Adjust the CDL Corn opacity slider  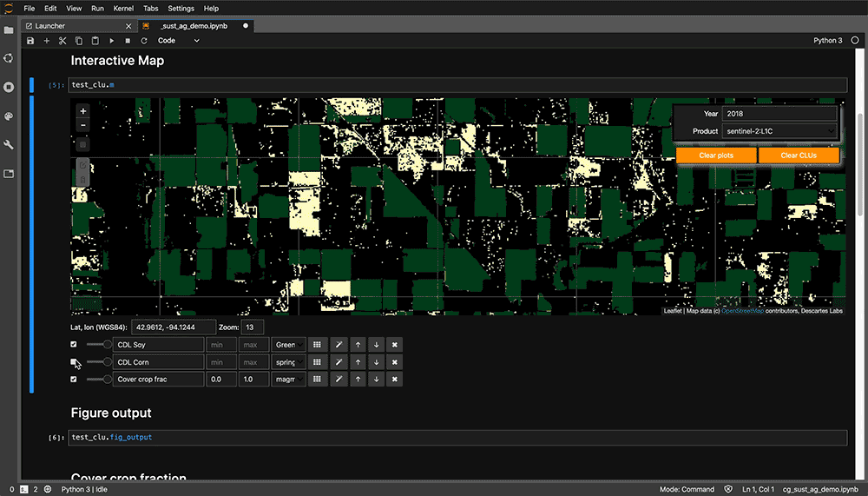[x=108, y=362]
